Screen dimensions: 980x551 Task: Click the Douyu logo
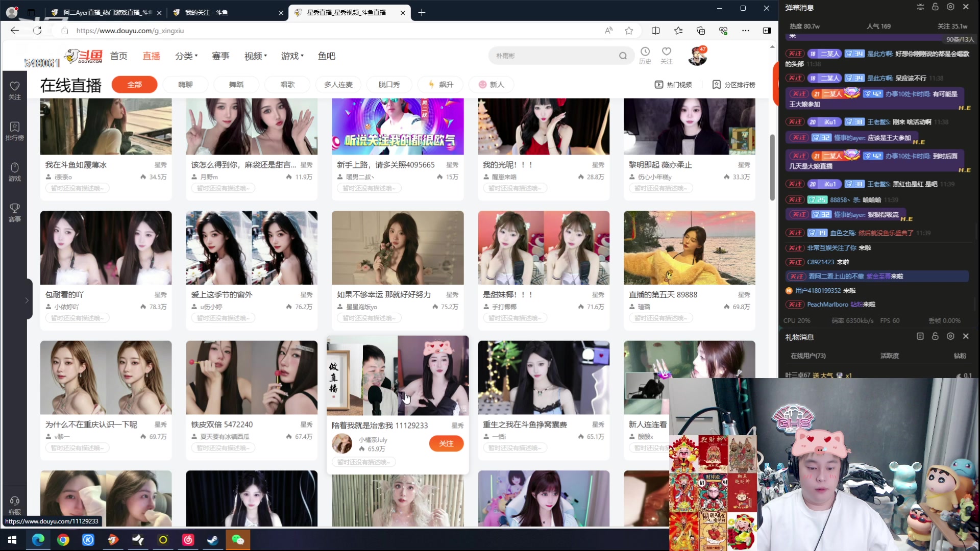(x=84, y=56)
